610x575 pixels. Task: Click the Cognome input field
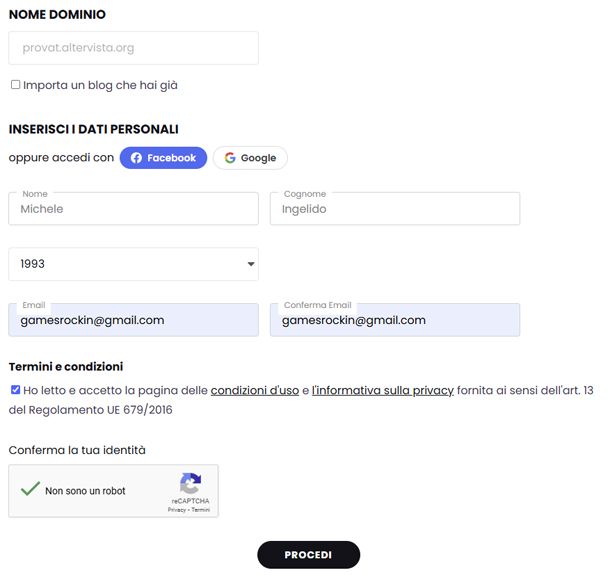click(394, 209)
